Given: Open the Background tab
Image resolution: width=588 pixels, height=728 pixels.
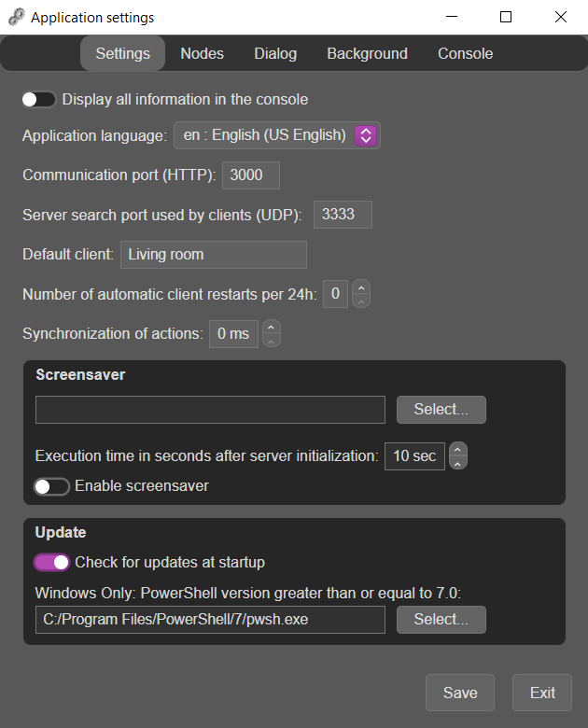Looking at the screenshot, I should coord(367,53).
